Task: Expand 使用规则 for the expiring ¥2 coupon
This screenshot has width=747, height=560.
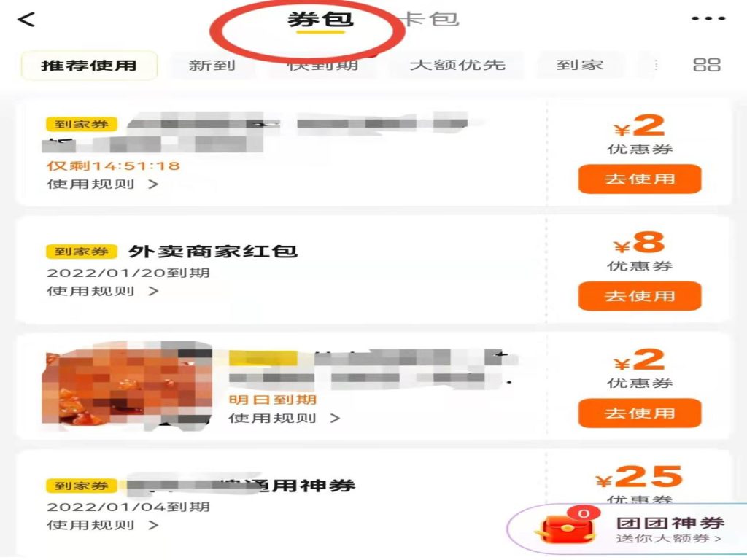Action: [x=102, y=184]
